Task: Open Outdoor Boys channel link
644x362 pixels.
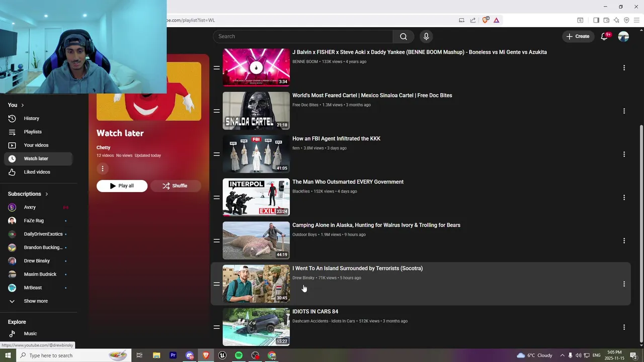Action: click(x=304, y=235)
